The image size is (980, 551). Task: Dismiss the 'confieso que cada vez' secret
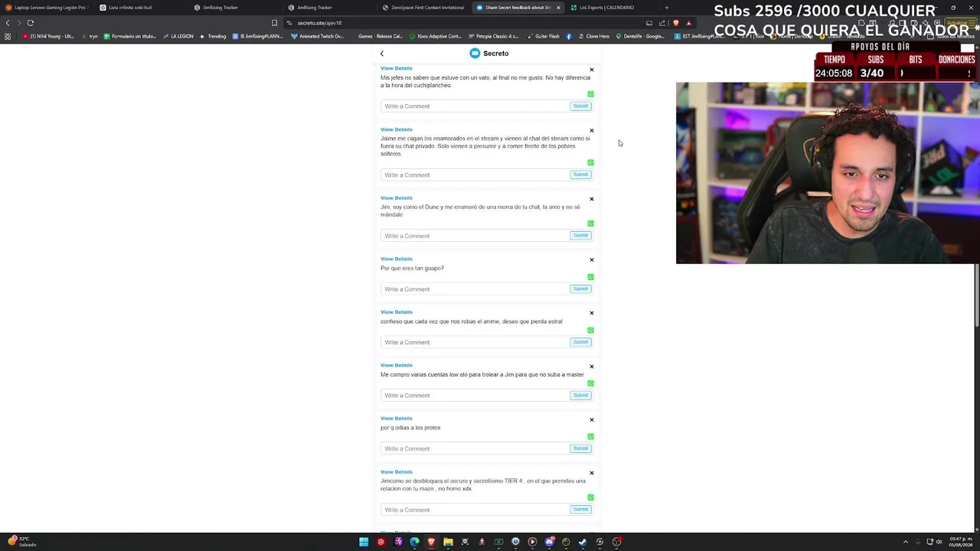coord(591,313)
